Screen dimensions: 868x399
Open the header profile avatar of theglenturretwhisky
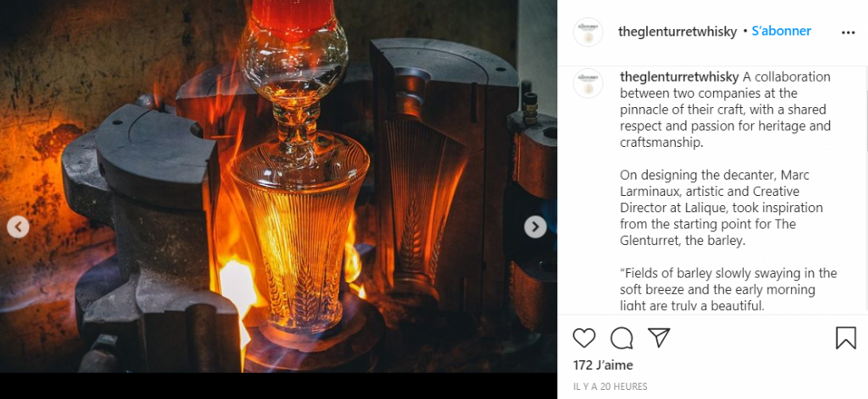coord(588,32)
